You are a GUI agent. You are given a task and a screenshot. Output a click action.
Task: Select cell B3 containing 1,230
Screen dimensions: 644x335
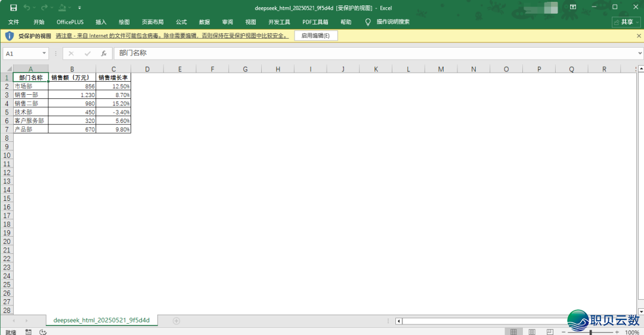(72, 95)
